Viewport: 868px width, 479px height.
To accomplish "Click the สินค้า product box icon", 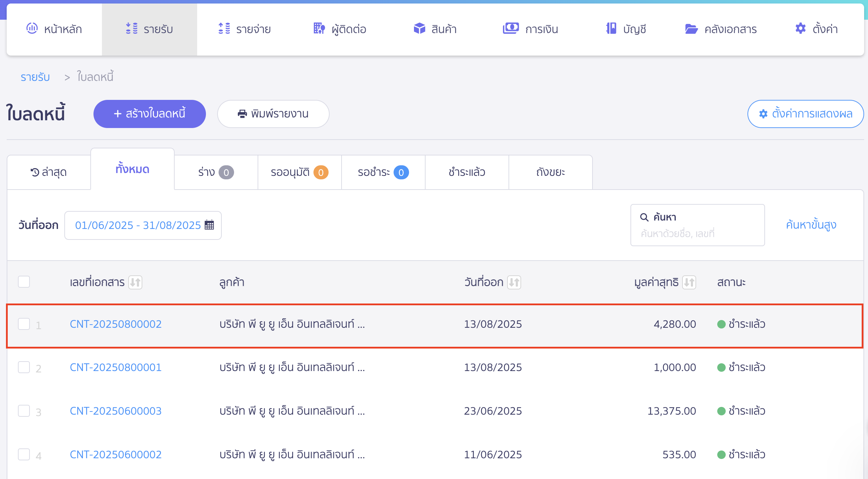I will coord(419,28).
